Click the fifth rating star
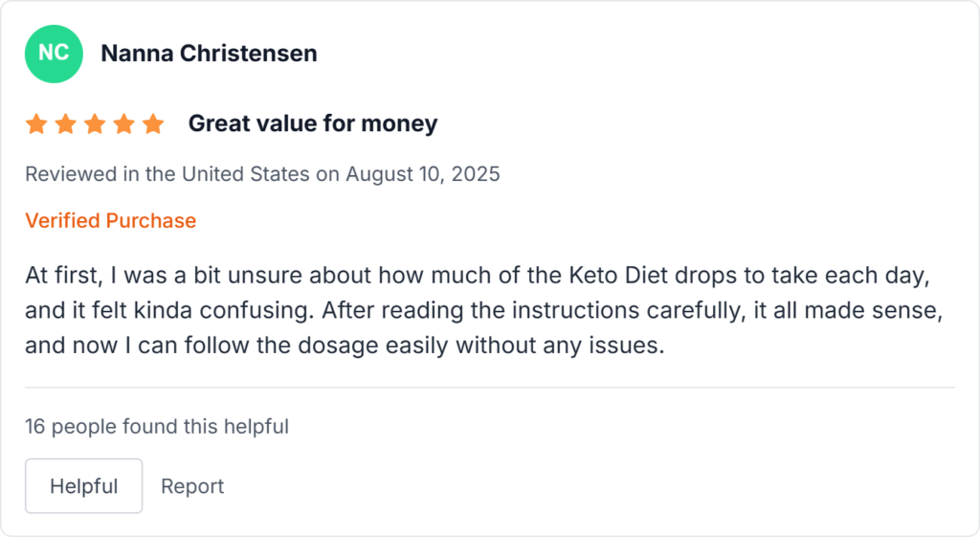The width and height of the screenshot is (980, 537). click(153, 124)
